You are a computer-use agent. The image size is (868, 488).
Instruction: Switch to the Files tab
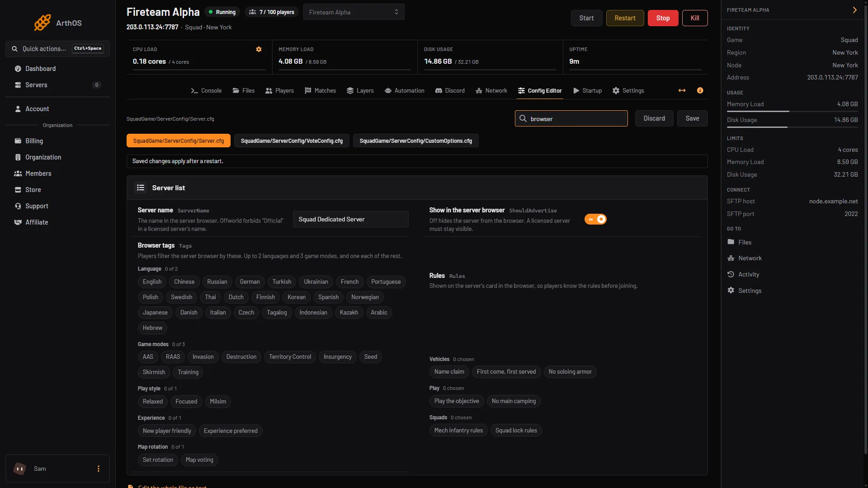243,90
